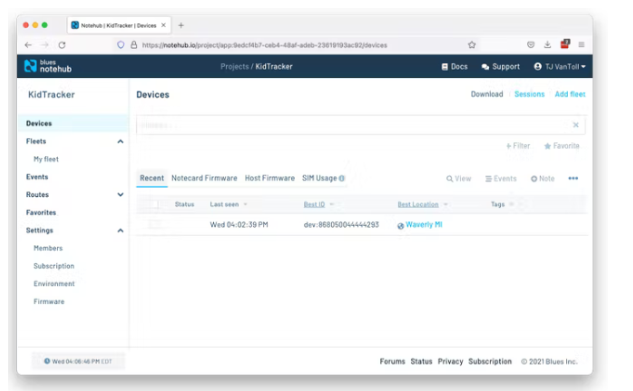Screen dimensions: 633x391
Task: Click the Download button
Action: click(487, 94)
